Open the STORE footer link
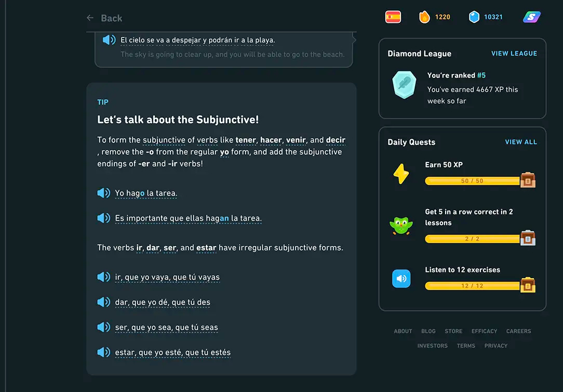Screen dimensions: 563x392 (453, 331)
